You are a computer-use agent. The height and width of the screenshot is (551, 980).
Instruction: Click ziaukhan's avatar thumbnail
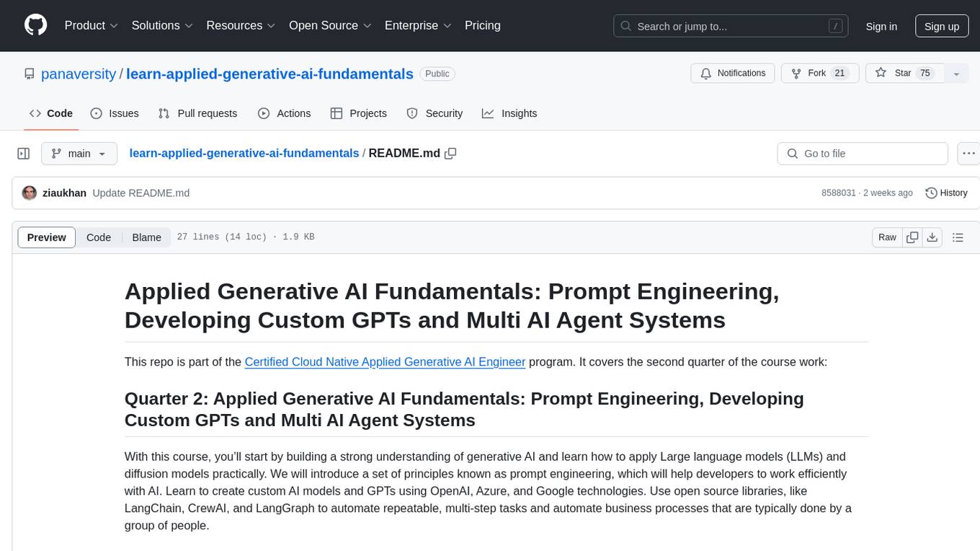pos(30,193)
